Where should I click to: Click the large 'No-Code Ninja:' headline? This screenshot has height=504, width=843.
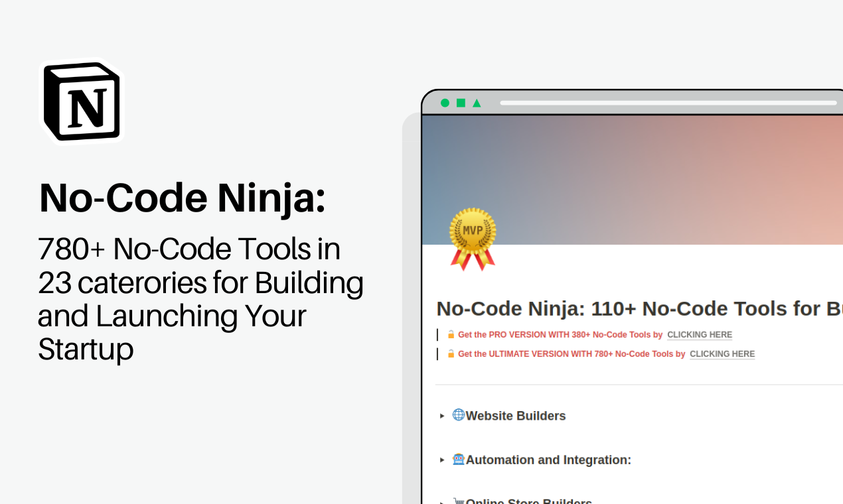183,198
